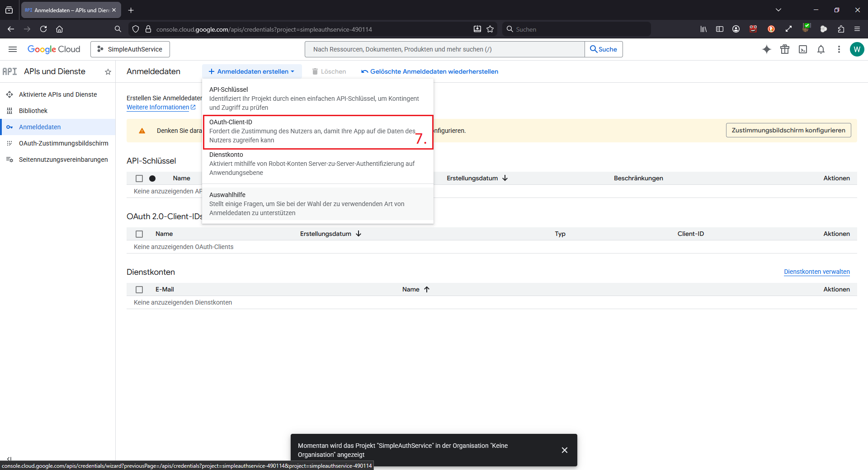Choose Auswahlhilfe from the menu
Viewport: 868px width, 470px height.
point(318,204)
